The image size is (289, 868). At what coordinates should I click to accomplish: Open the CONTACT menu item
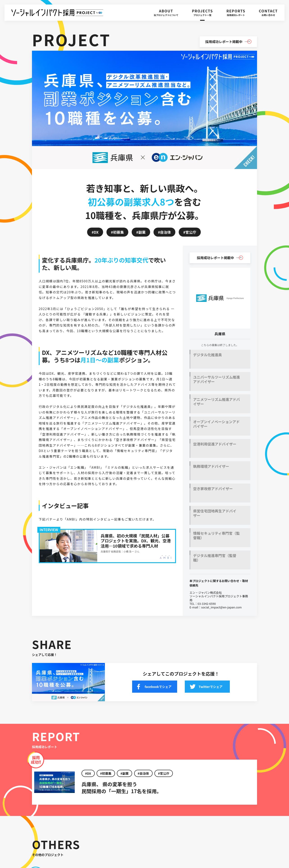(268, 13)
